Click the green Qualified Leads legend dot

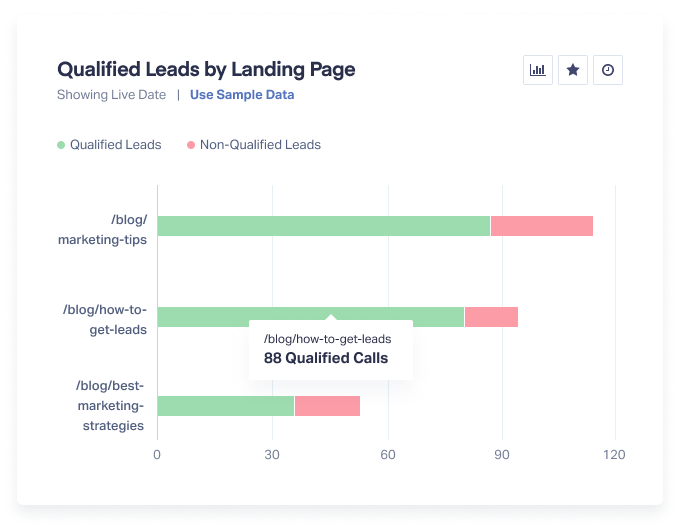click(61, 145)
